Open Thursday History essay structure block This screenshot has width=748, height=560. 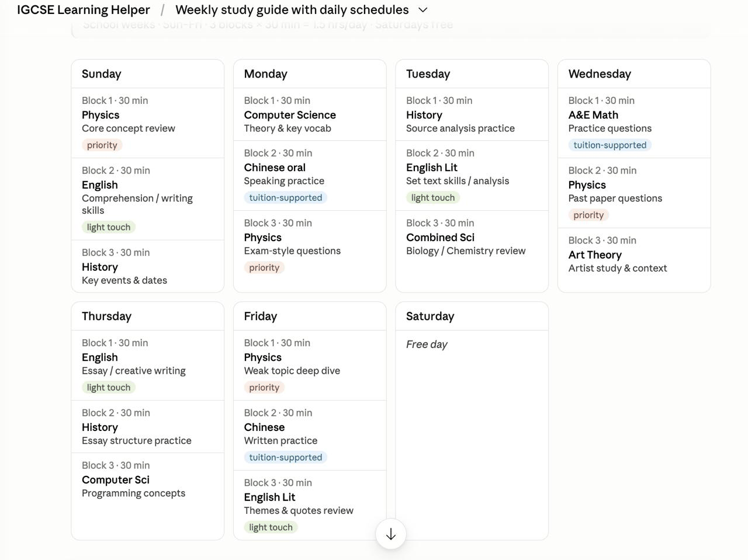coord(147,427)
